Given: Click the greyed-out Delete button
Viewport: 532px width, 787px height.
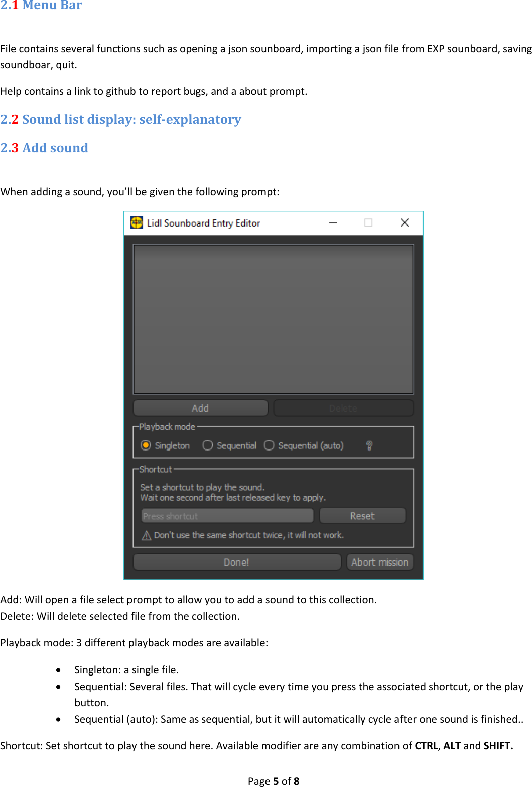Looking at the screenshot, I should (x=343, y=408).
